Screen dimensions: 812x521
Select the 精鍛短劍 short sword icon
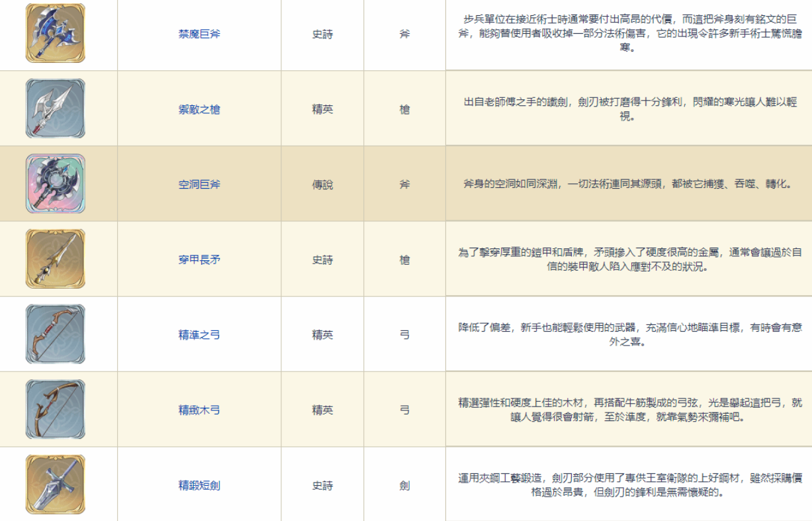click(x=56, y=485)
